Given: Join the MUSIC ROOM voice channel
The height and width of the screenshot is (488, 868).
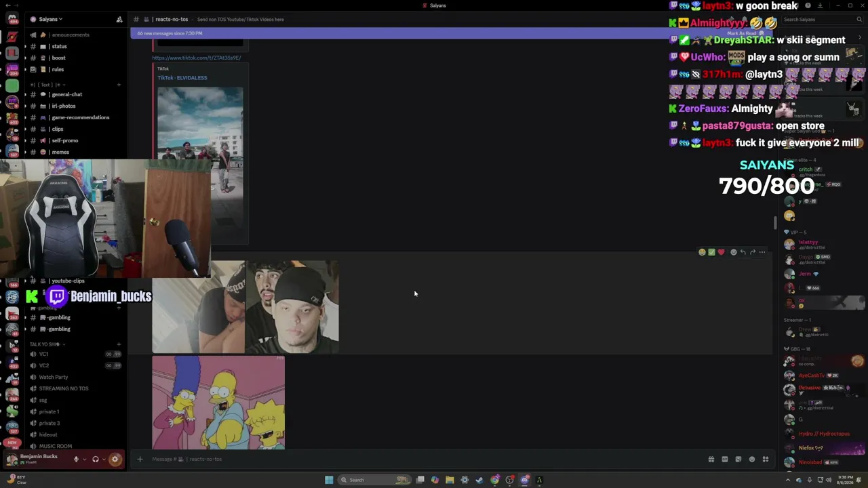Looking at the screenshot, I should [x=75, y=446].
